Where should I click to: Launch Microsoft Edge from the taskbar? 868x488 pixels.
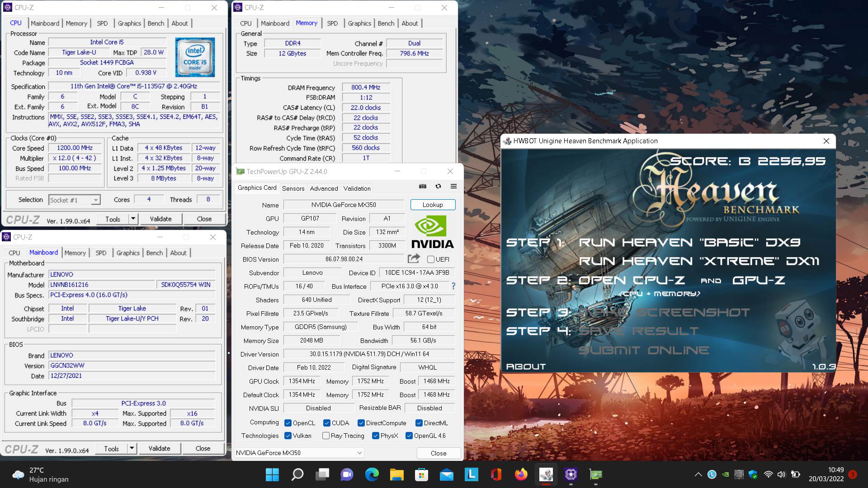[x=372, y=474]
